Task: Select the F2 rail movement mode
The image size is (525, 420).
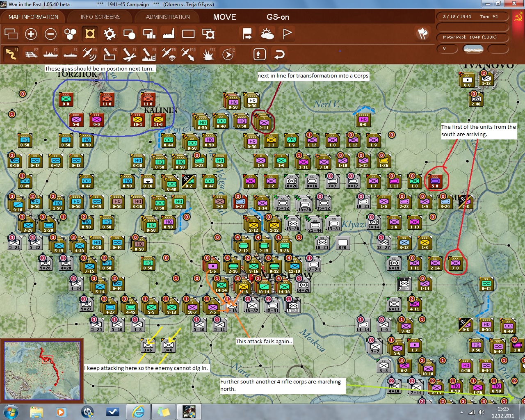Action: tap(31, 54)
